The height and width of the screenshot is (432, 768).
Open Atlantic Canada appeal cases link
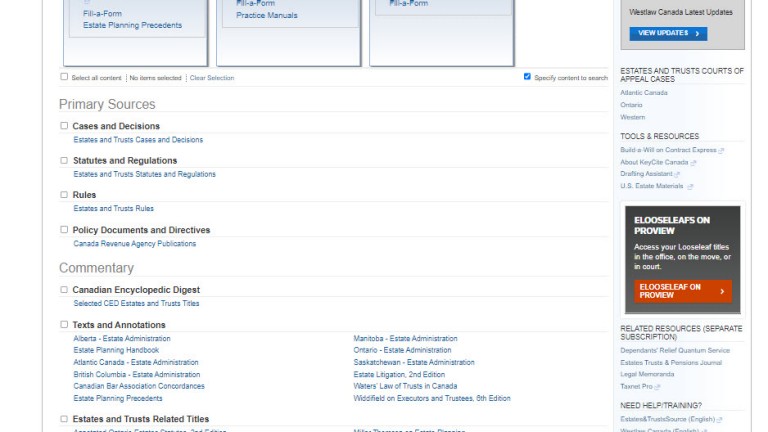pyautogui.click(x=644, y=93)
